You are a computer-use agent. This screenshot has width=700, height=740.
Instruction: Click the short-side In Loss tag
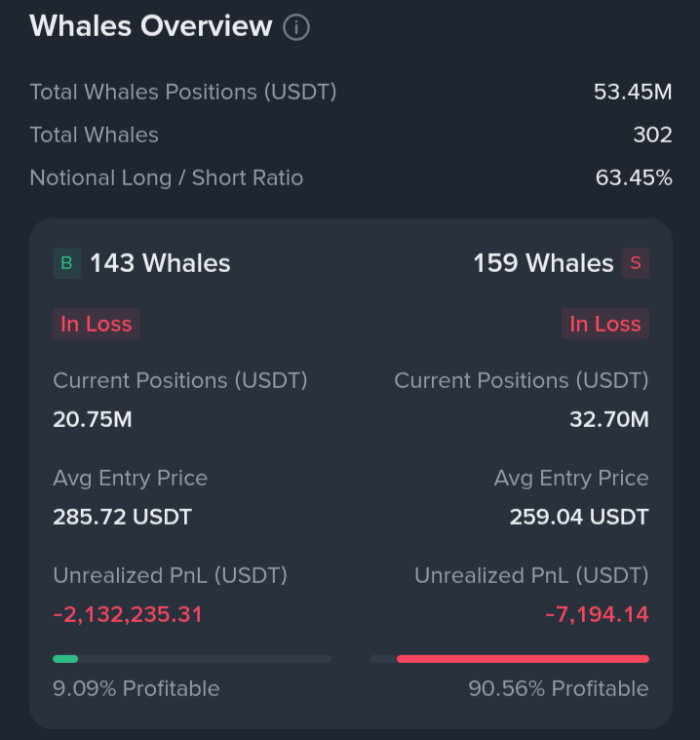[x=605, y=324]
